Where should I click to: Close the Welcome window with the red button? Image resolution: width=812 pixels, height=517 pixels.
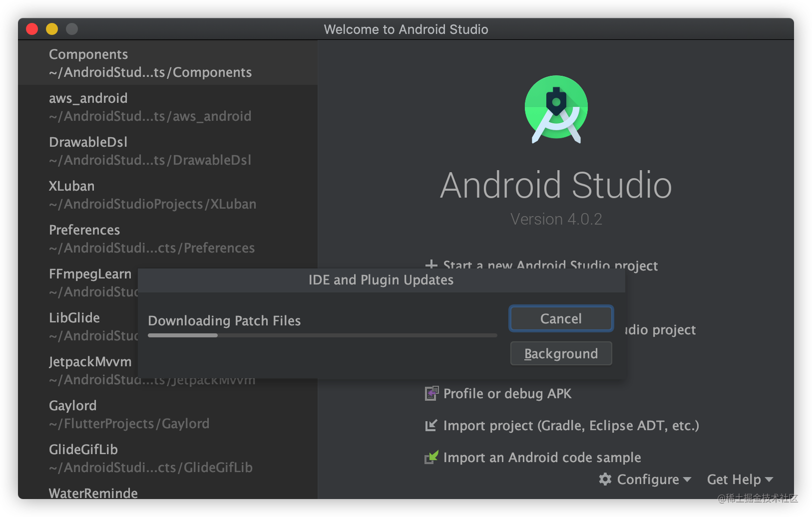(32, 29)
